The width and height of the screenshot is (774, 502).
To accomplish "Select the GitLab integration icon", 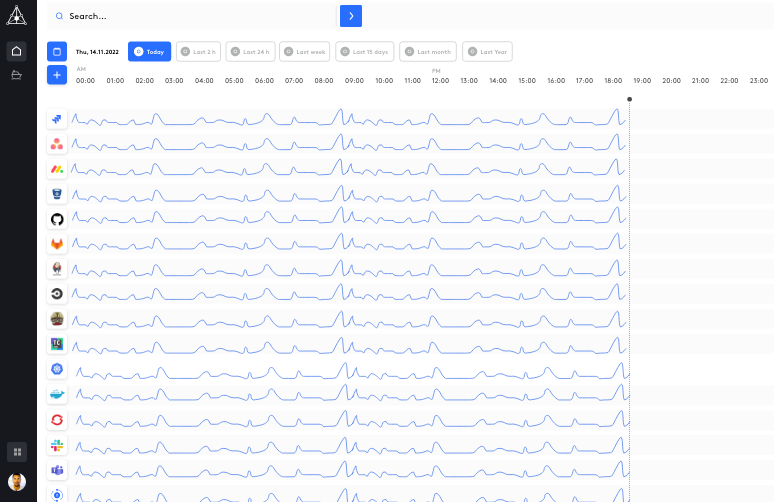I will [57, 244].
